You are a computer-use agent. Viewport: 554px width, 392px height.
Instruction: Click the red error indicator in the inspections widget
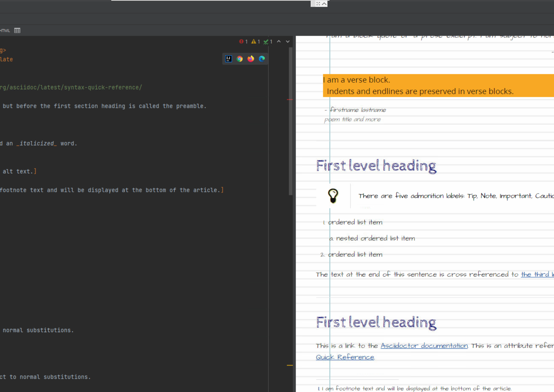pyautogui.click(x=241, y=42)
